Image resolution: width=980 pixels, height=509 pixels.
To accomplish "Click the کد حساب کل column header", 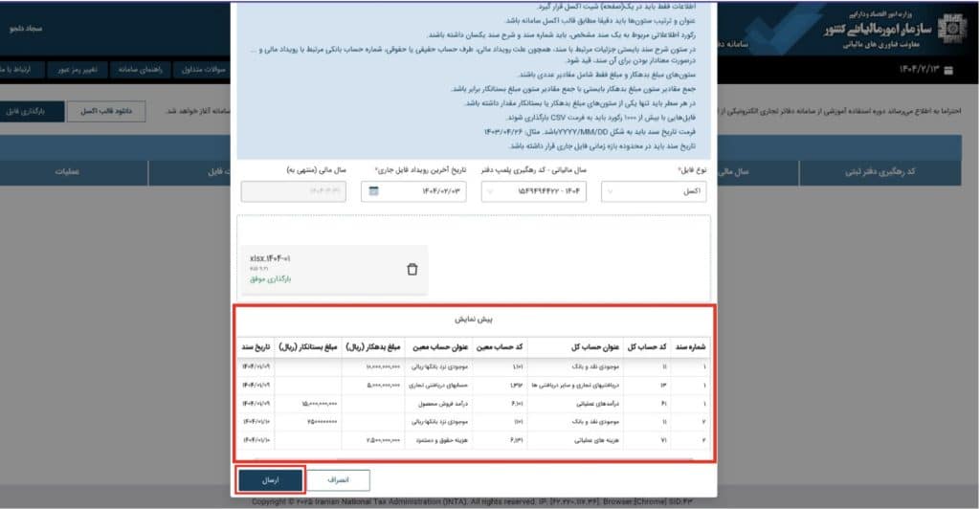I will (647, 347).
